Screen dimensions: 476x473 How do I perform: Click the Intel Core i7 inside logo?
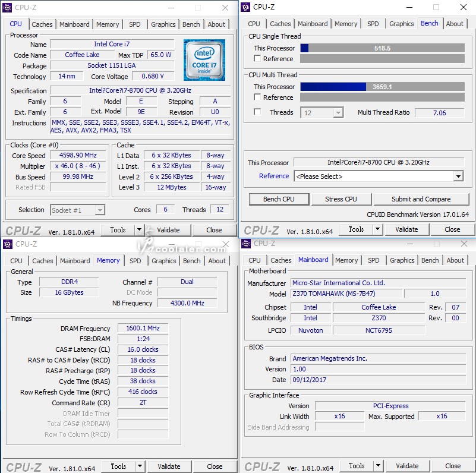click(204, 60)
